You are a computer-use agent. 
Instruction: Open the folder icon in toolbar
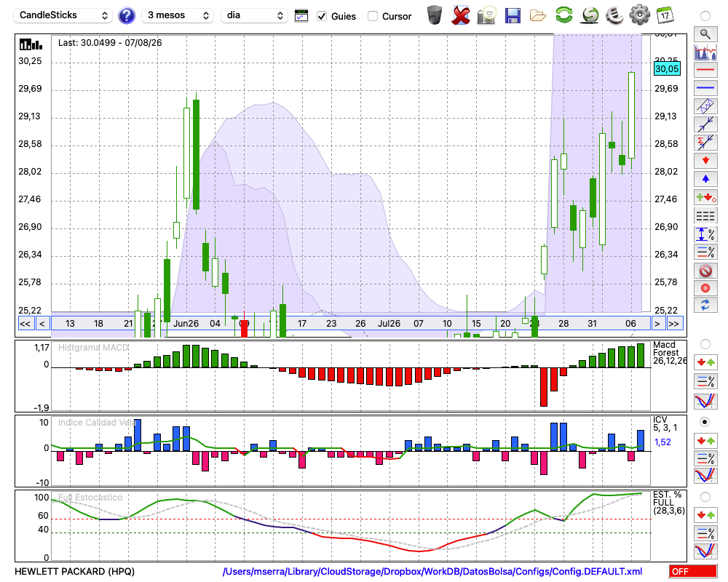pyautogui.click(x=538, y=16)
